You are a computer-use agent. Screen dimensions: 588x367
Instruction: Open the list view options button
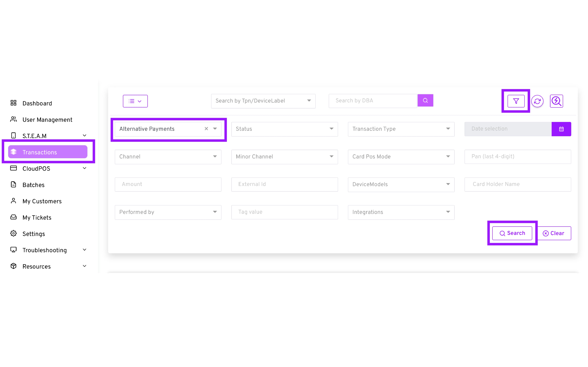(135, 101)
